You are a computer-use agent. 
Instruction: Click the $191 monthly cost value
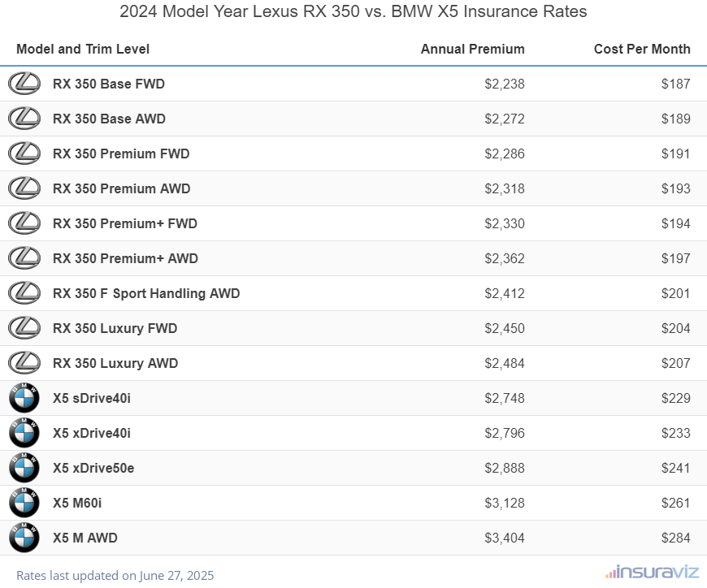(x=676, y=153)
